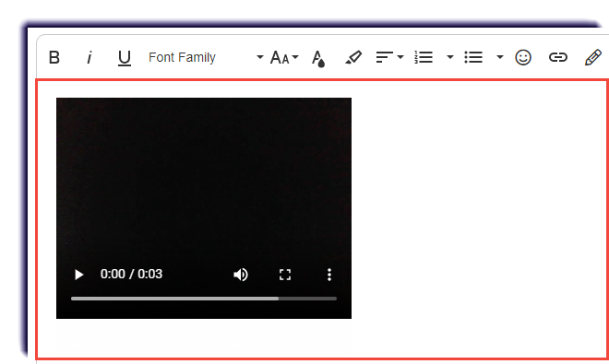609x364 pixels.
Task: Click the video progress bar
Action: [x=204, y=299]
